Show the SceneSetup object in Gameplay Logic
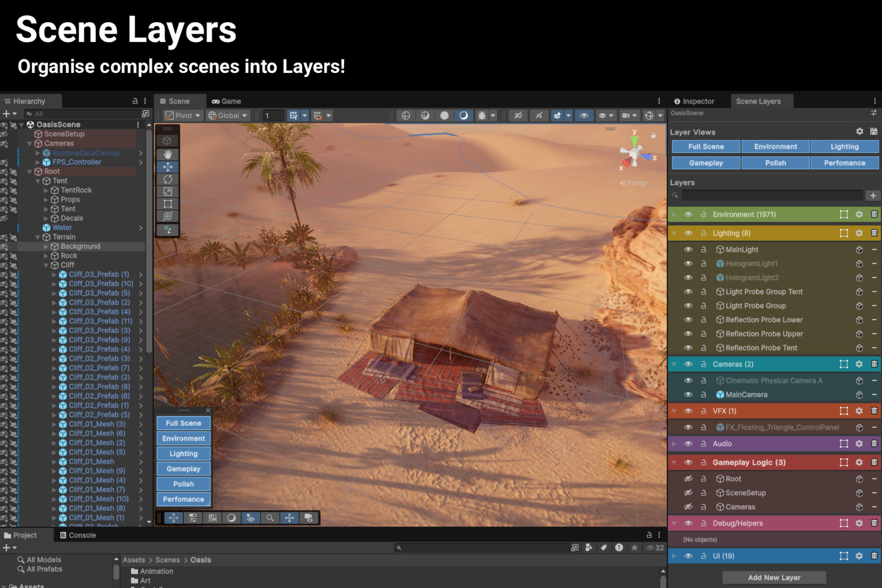 pos(688,493)
